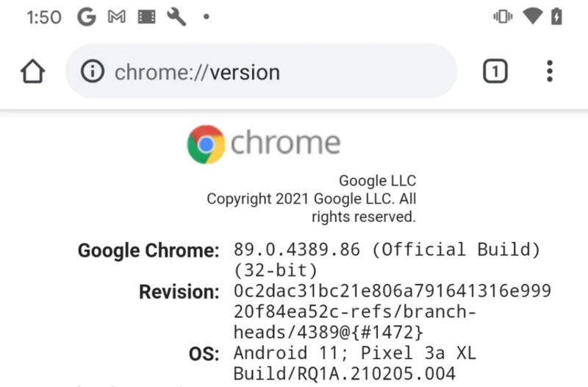Open Chrome's three-dot overflow menu

[549, 71]
